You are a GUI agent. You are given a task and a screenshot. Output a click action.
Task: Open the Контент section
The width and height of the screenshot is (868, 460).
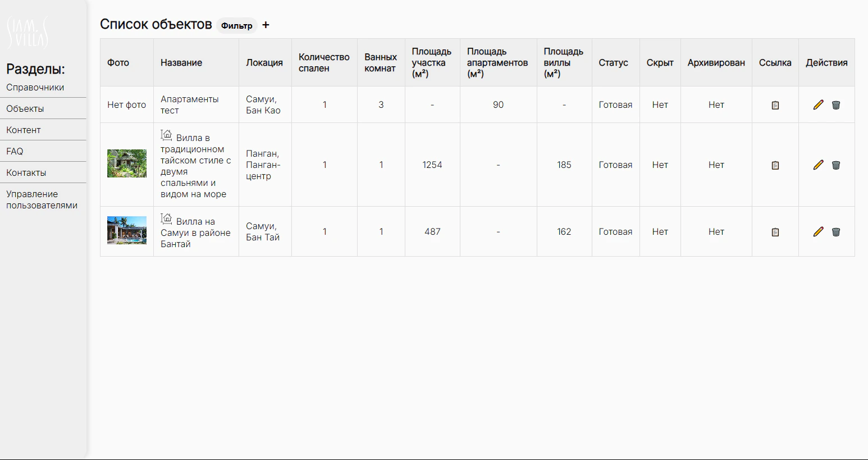click(x=24, y=130)
